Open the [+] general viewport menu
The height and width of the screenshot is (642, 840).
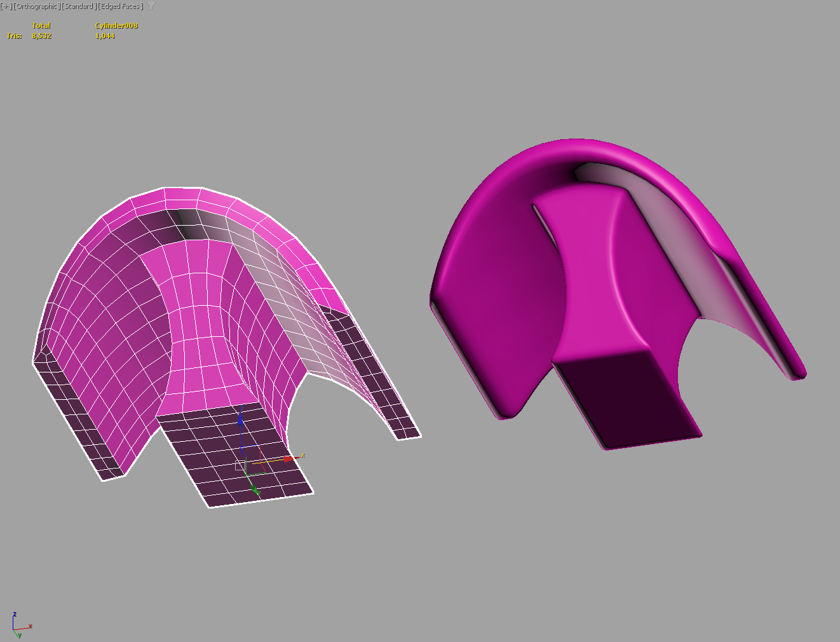coord(6,6)
